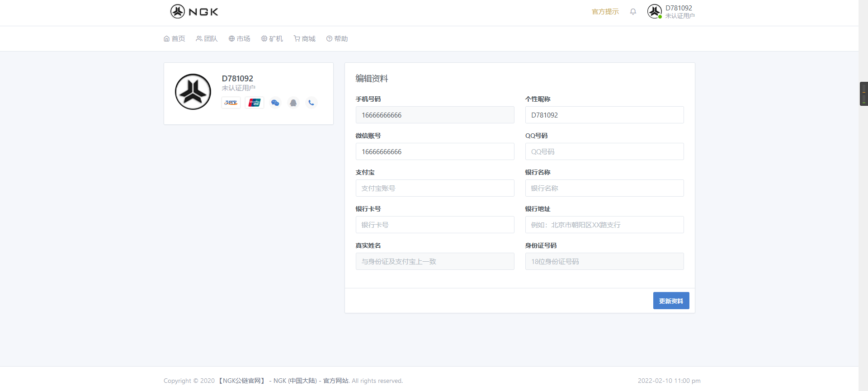868x391 pixels.
Task: Open the notification bell
Action: pyautogui.click(x=633, y=12)
